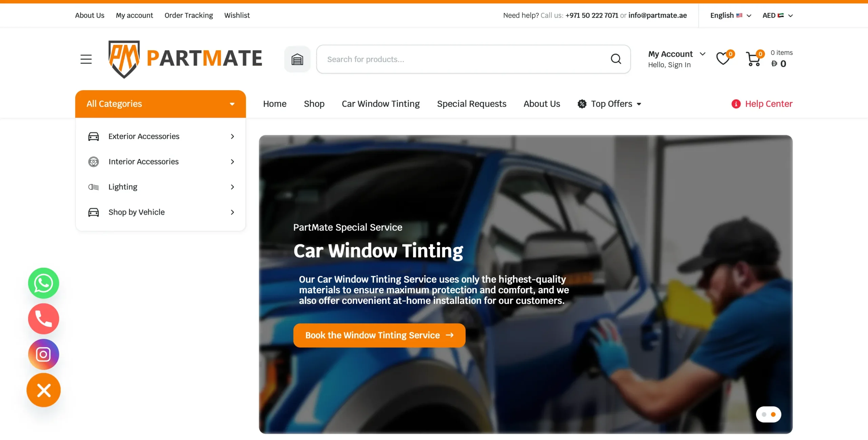Open the Special Requests menu item
The width and height of the screenshot is (868, 440).
471,104
